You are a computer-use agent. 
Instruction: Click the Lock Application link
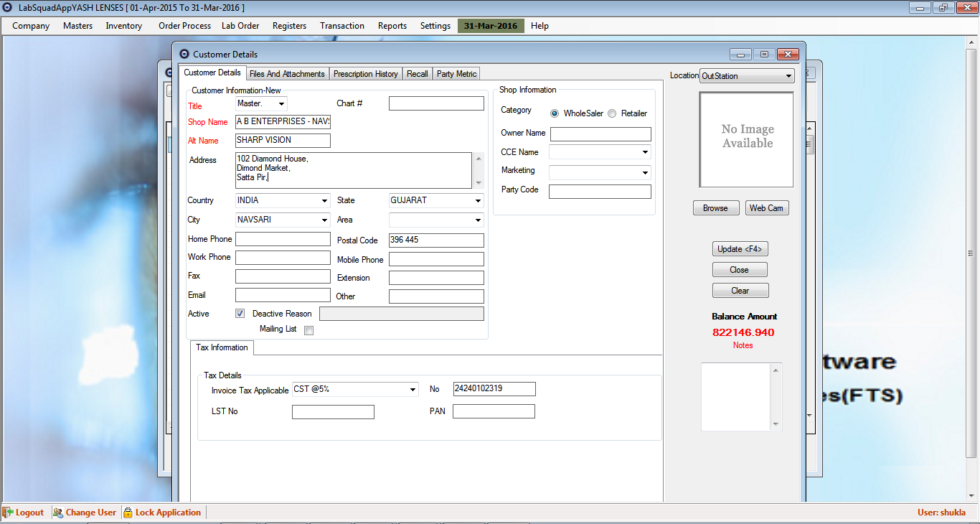[168, 513]
